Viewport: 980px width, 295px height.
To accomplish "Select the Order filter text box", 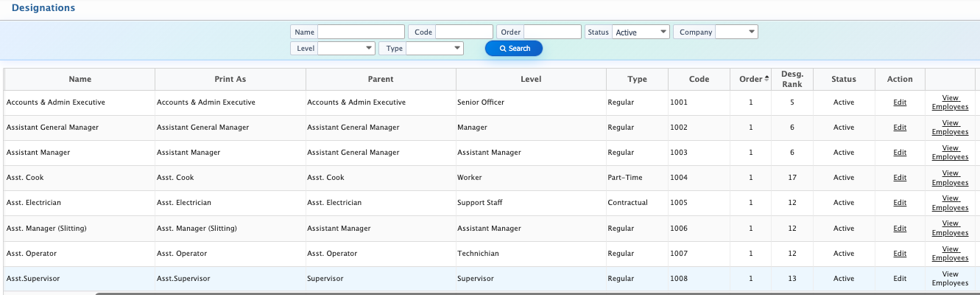I will coord(552,32).
